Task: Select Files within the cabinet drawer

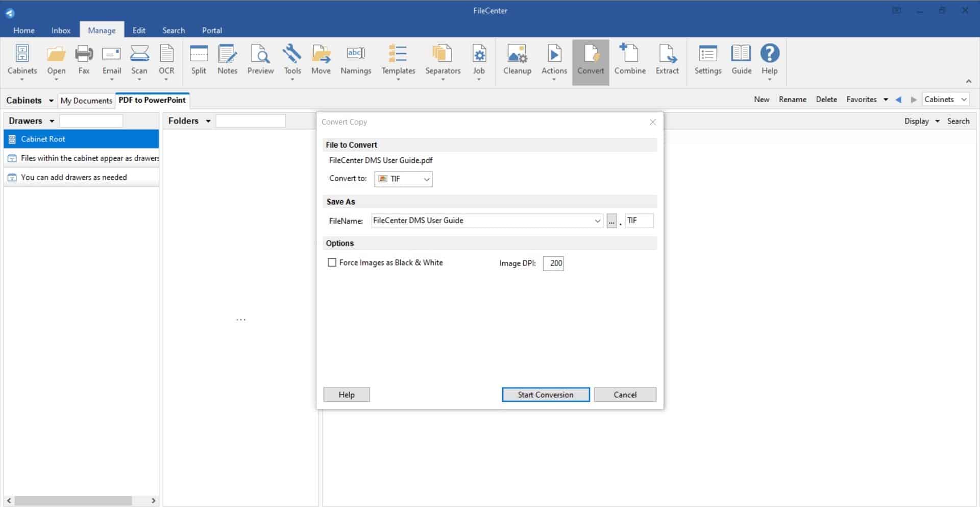Action: (81, 158)
